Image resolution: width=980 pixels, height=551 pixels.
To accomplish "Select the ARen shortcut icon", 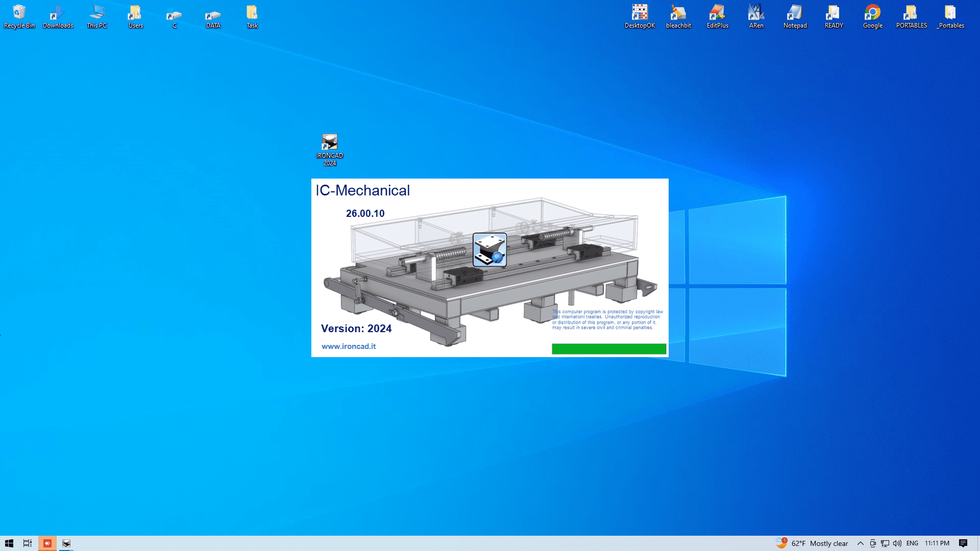I will coord(756,16).
